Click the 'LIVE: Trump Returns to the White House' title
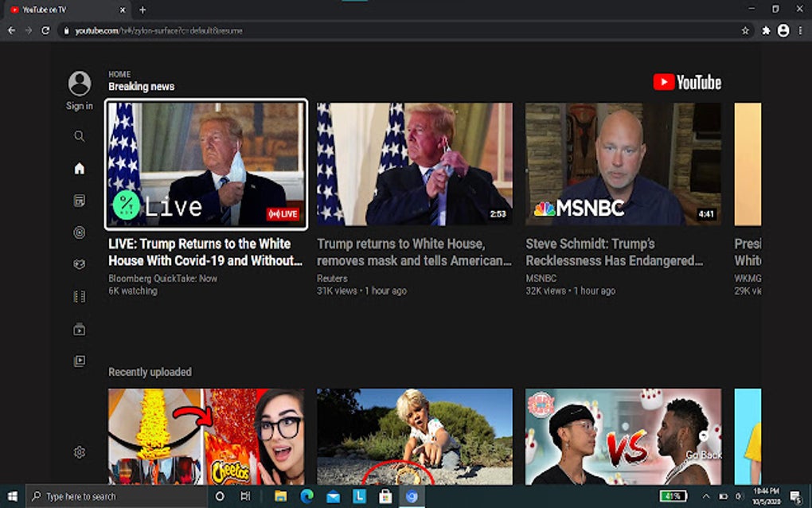812x508 pixels. click(205, 252)
